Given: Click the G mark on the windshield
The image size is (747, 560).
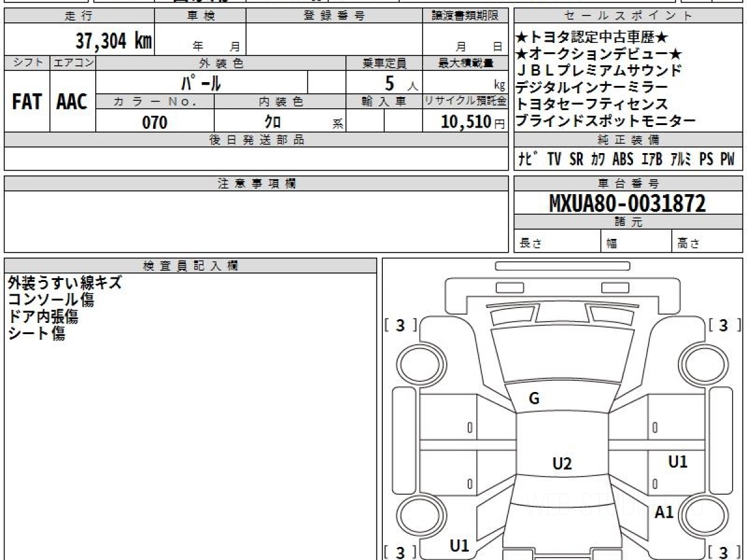Looking at the screenshot, I should pyautogui.click(x=534, y=399).
